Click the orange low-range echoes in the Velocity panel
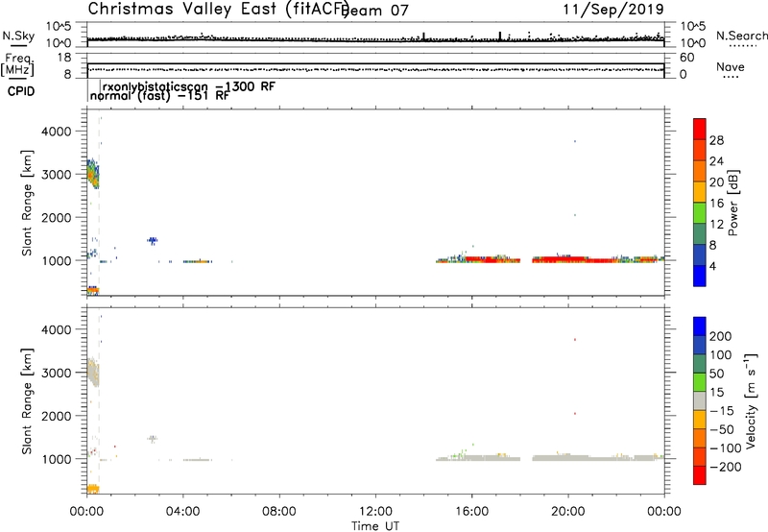This screenshot has width=768, height=532. (x=93, y=489)
